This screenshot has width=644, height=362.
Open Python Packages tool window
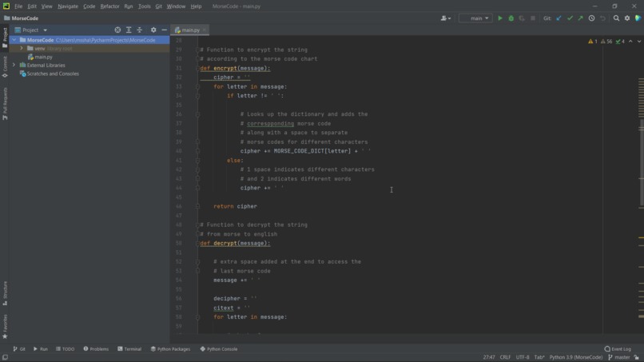[x=170, y=349]
